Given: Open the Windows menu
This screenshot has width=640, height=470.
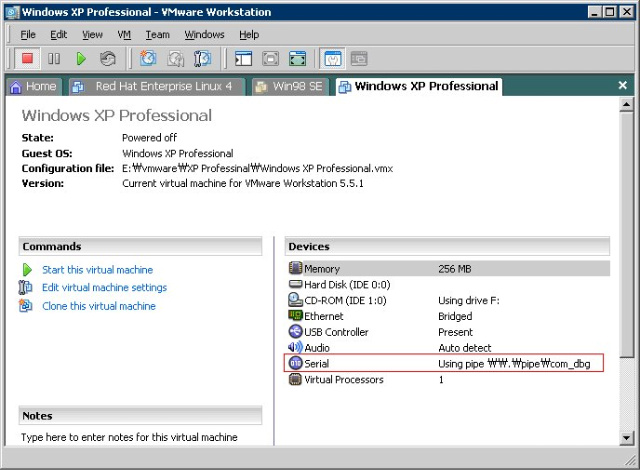Looking at the screenshot, I should (x=204, y=35).
